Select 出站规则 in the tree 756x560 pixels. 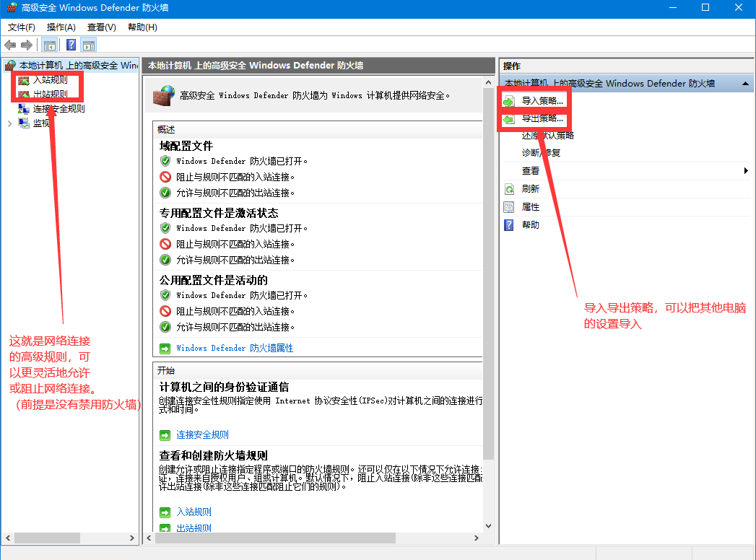[x=50, y=94]
